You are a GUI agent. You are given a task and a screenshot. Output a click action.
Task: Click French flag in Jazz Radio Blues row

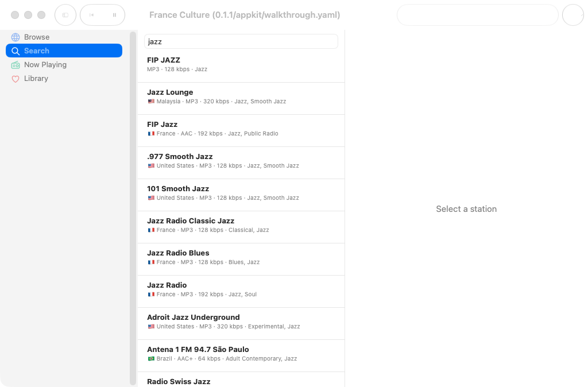(x=151, y=262)
